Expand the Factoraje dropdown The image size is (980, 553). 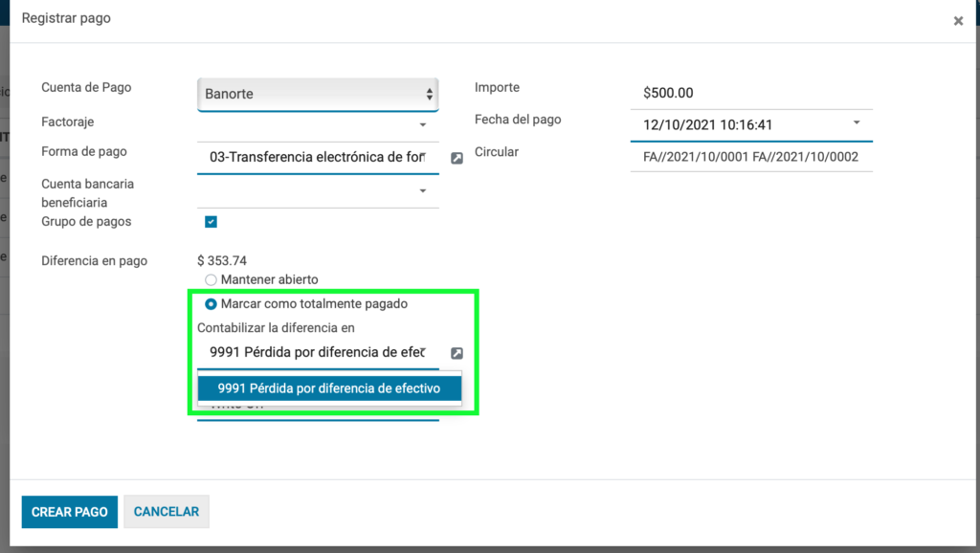pos(423,125)
